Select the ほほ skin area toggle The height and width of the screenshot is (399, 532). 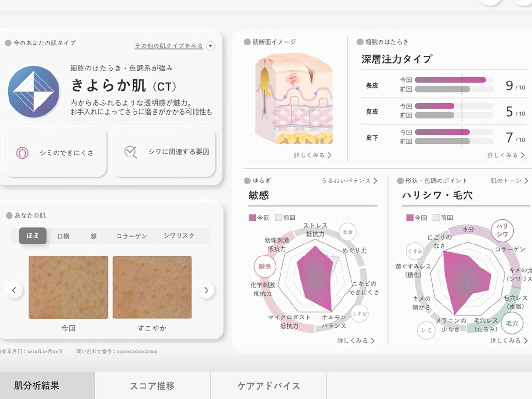click(33, 236)
